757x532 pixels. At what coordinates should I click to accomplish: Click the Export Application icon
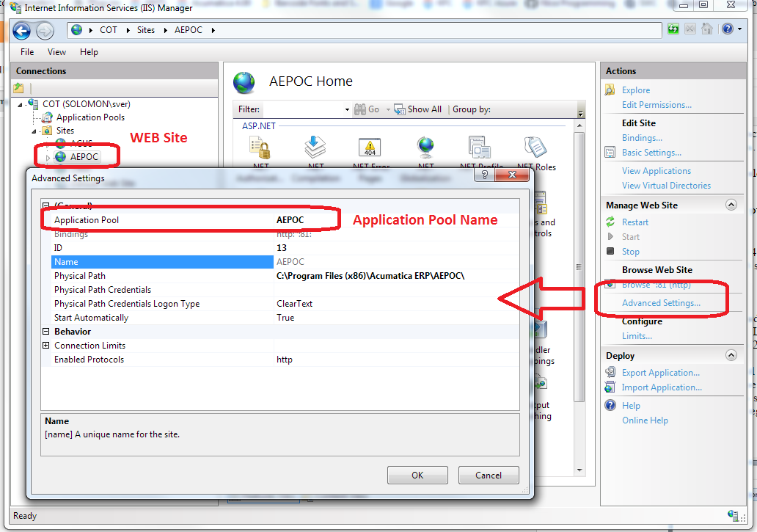610,372
